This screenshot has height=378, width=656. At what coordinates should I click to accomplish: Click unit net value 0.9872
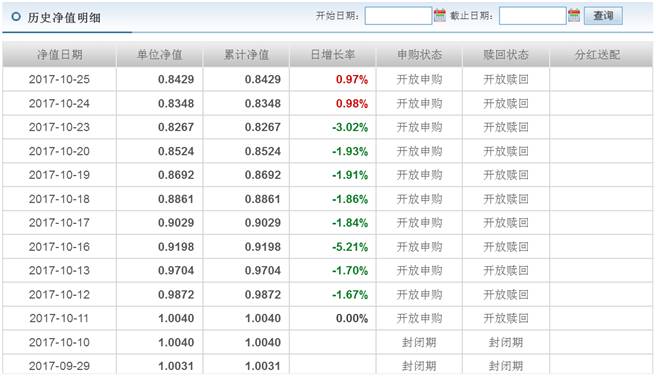[176, 294]
